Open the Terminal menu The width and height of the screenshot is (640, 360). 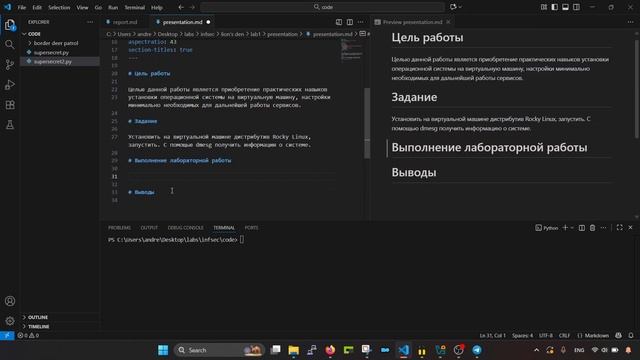click(134, 7)
